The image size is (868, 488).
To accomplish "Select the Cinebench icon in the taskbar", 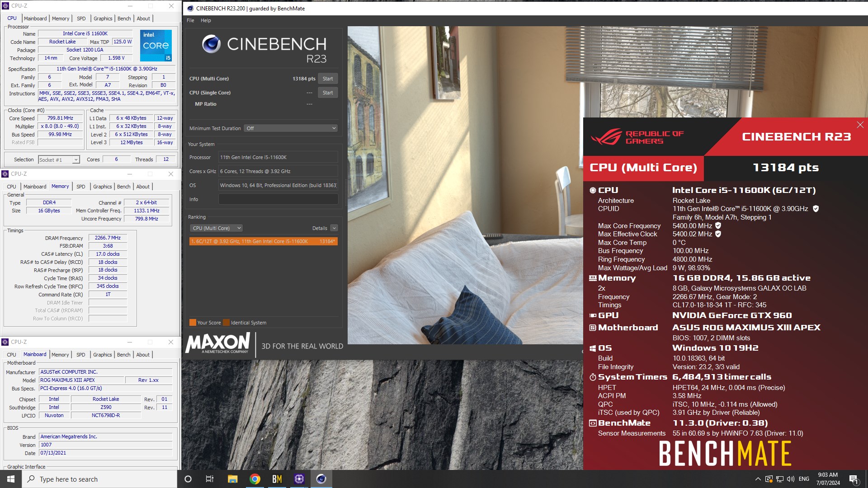I will point(321,479).
